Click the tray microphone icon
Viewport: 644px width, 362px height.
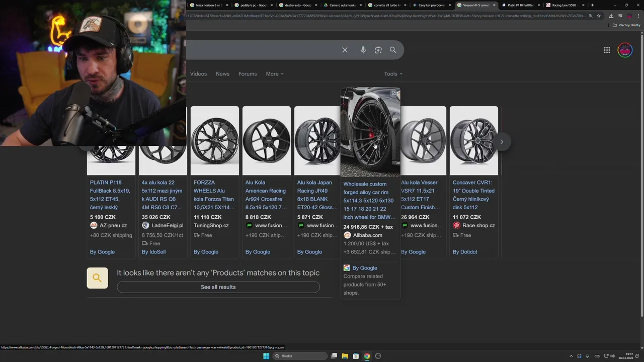coord(588,356)
